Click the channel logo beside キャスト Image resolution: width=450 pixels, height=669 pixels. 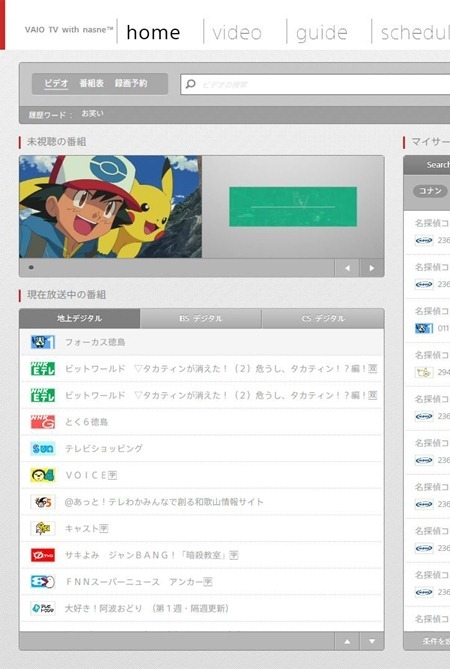[x=43, y=529]
